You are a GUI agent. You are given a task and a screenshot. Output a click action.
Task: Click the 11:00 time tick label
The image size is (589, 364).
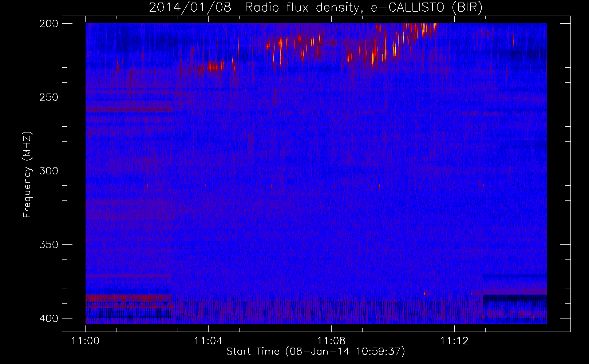pyautogui.click(x=86, y=341)
